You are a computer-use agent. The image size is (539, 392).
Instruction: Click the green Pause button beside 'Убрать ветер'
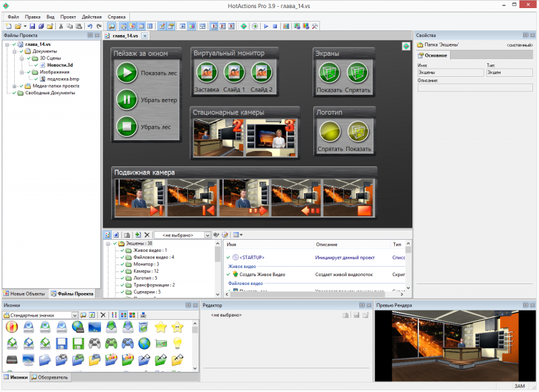pyautogui.click(x=127, y=100)
